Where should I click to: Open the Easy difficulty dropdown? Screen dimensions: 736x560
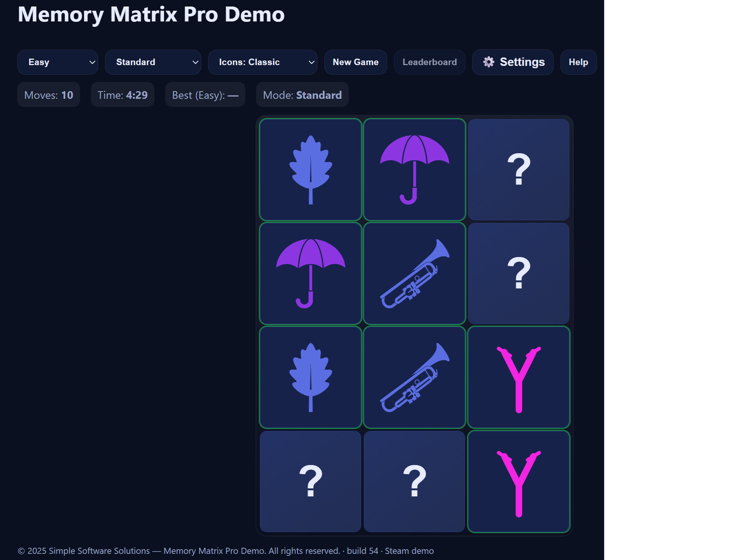pyautogui.click(x=58, y=62)
